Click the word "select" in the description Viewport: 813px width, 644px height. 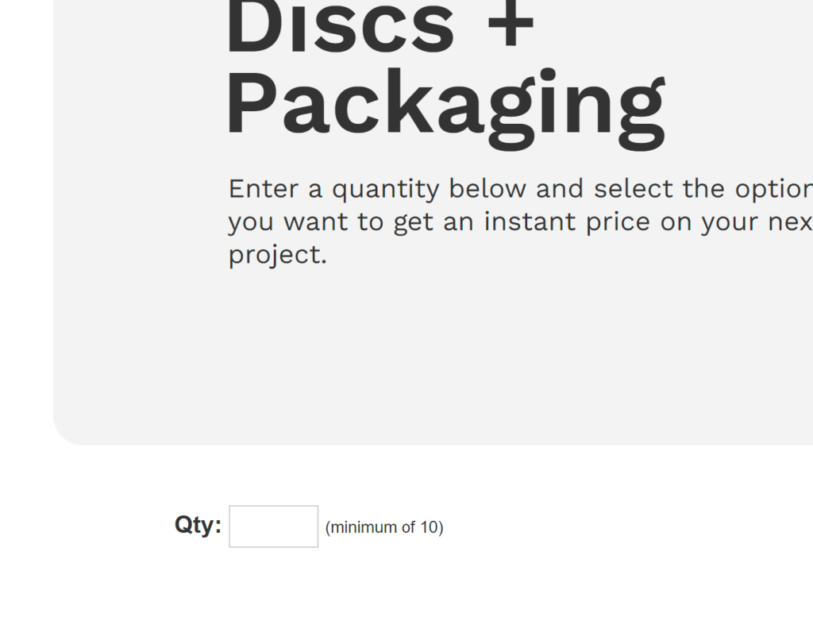(633, 189)
